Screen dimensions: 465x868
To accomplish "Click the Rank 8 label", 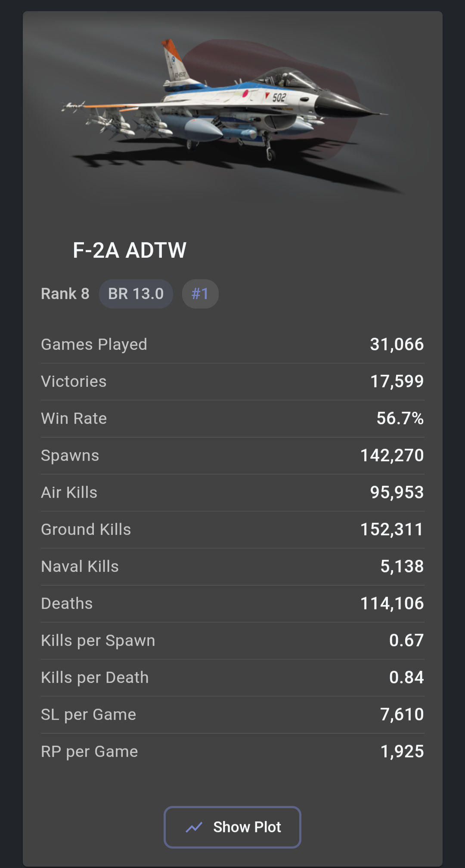I will (65, 294).
